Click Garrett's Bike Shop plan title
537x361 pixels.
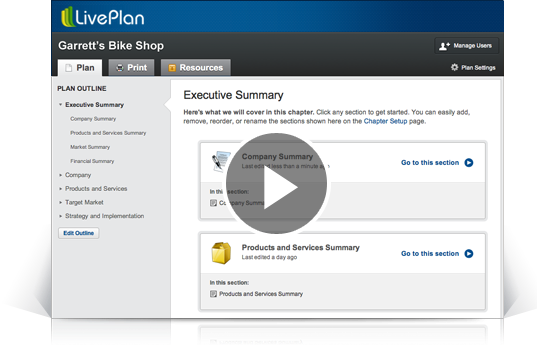(x=111, y=46)
